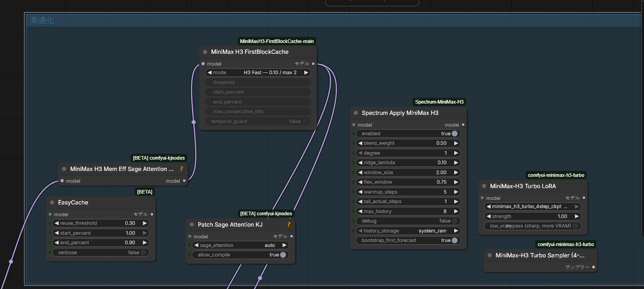The width and height of the screenshot is (644, 289).
Task: Collapse the Mem Eff Sage Attention node dot
Action: pyautogui.click(x=64, y=169)
